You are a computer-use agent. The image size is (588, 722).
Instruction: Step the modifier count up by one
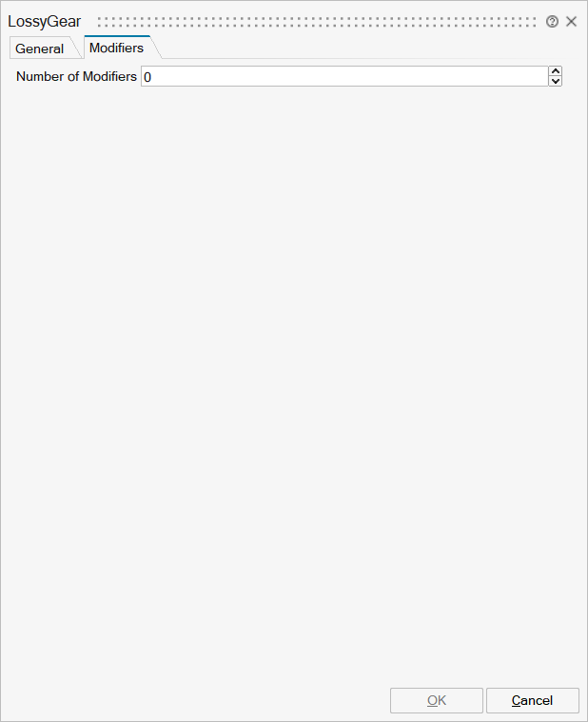[x=556, y=71]
